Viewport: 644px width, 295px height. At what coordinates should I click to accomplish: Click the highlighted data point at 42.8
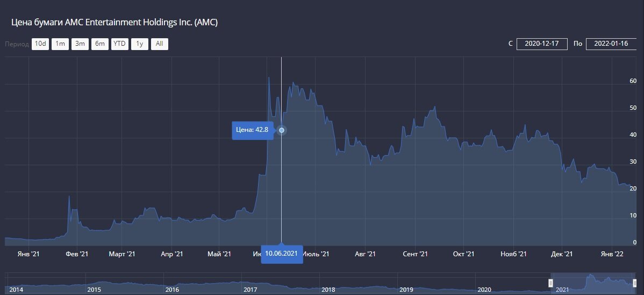click(282, 130)
